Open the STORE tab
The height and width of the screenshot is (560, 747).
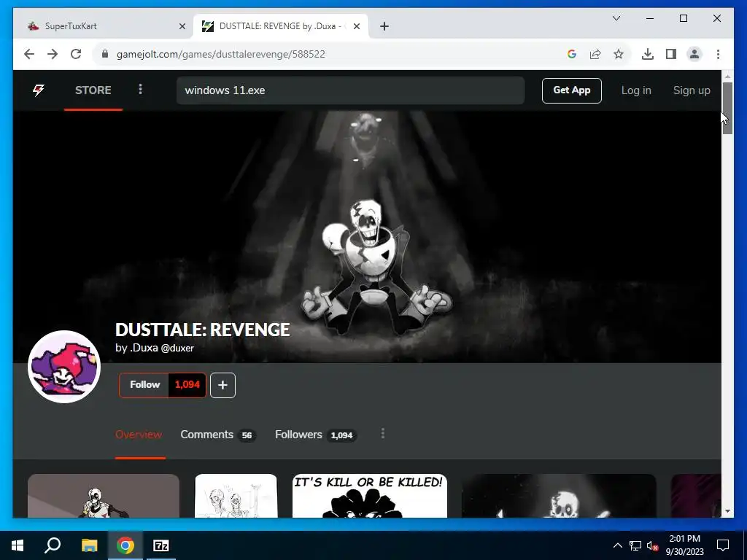(x=93, y=90)
